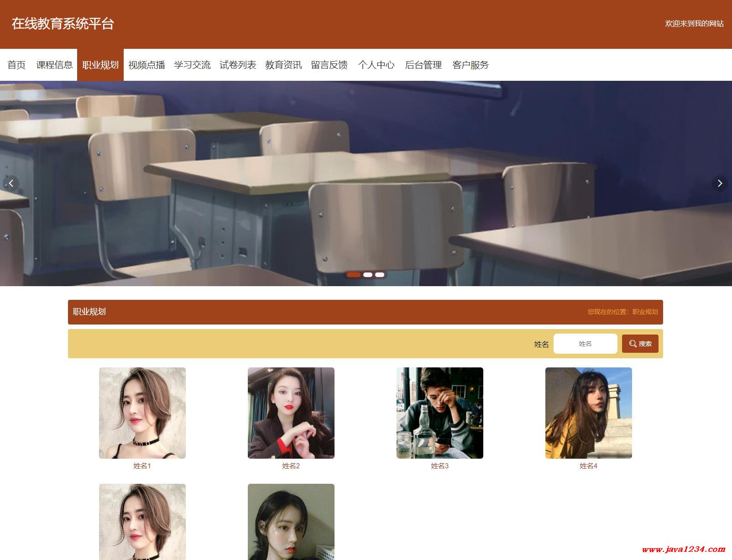The height and width of the screenshot is (560, 732).
Task: Click the 在线教育系统平台 site title
Action: [x=63, y=24]
